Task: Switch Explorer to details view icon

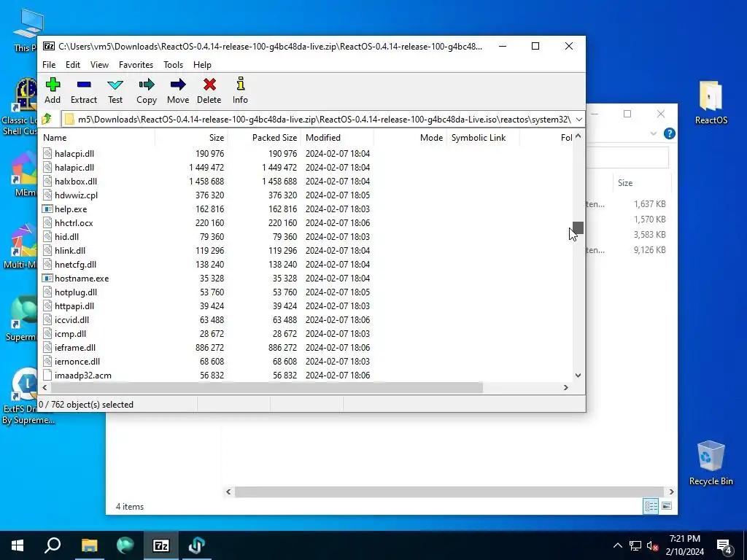Action: pyautogui.click(x=651, y=506)
